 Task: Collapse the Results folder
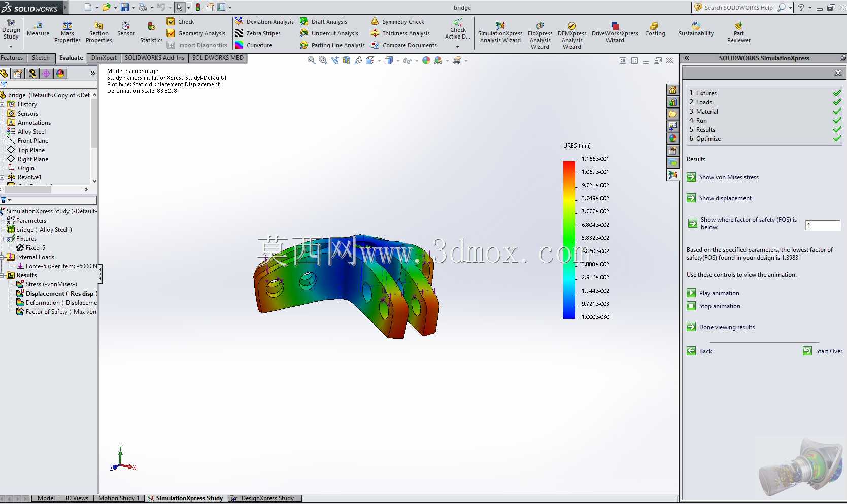pyautogui.click(x=3, y=275)
